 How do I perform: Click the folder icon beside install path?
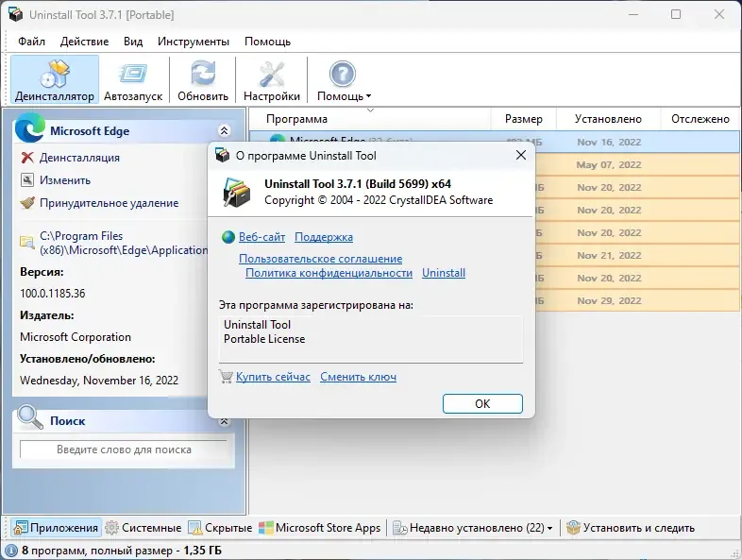pos(27,243)
